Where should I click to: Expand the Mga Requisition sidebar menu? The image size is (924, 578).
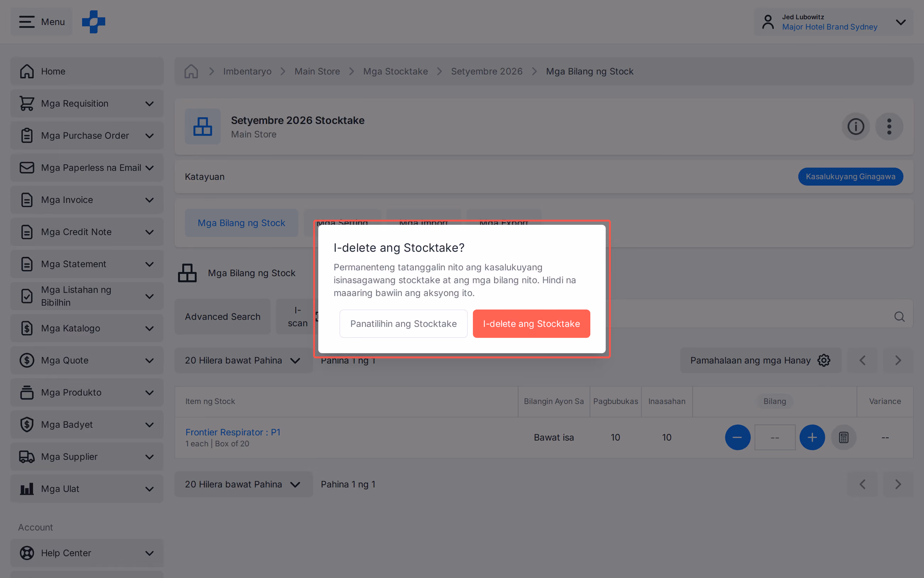pos(87,104)
